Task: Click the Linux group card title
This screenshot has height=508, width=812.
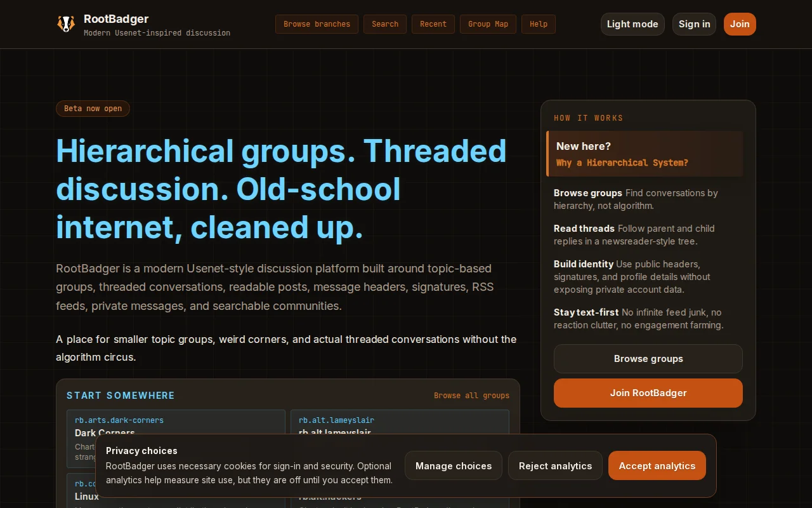Action: 87,497
